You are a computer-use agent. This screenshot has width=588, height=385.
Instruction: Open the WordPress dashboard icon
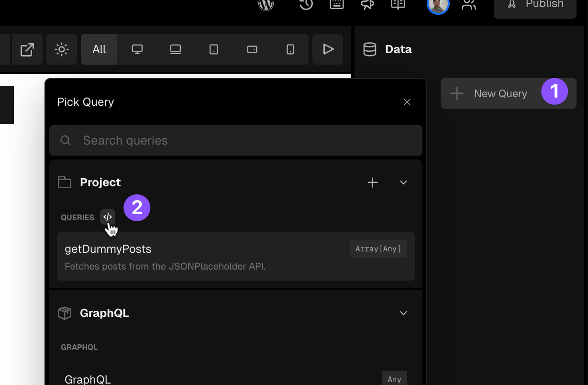(x=266, y=4)
